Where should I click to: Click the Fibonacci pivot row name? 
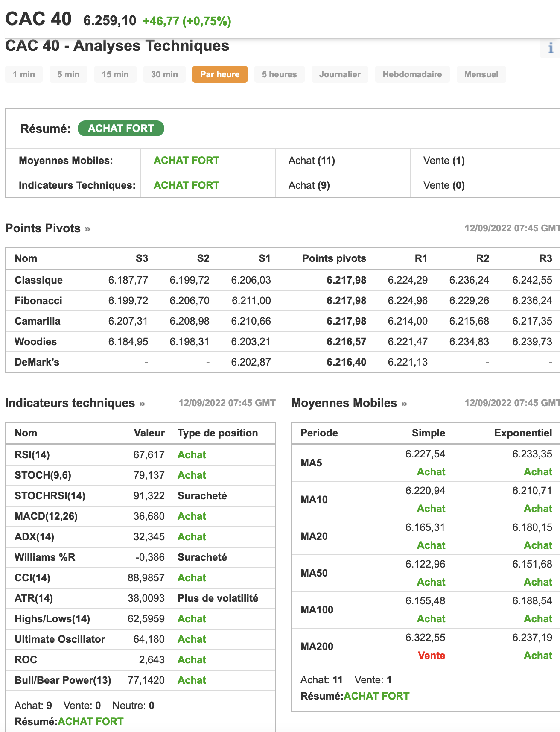click(38, 301)
